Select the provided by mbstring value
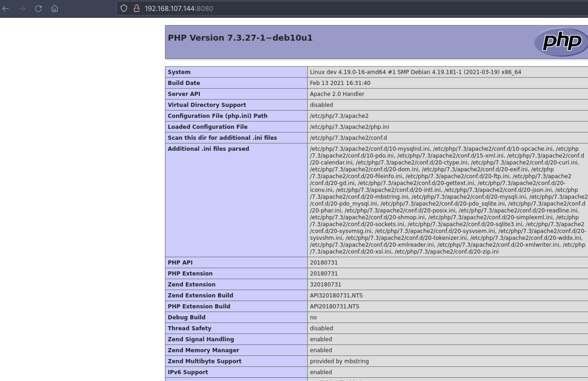 point(339,361)
